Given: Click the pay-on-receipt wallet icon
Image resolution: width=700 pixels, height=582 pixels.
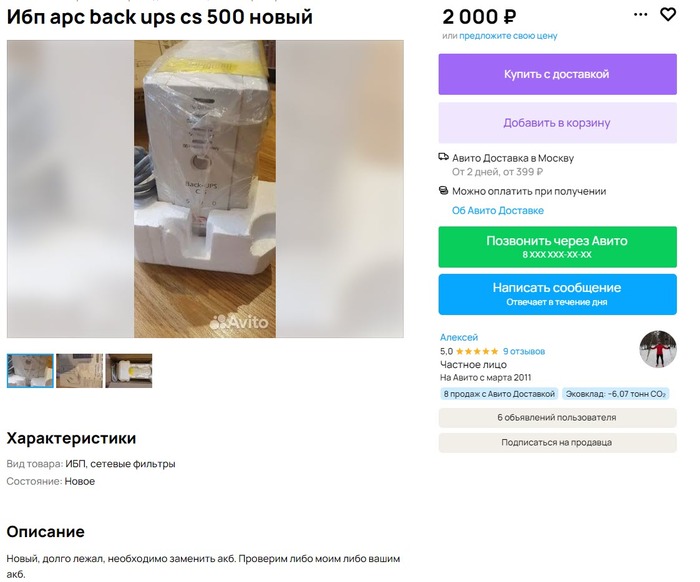Looking at the screenshot, I should tap(444, 191).
